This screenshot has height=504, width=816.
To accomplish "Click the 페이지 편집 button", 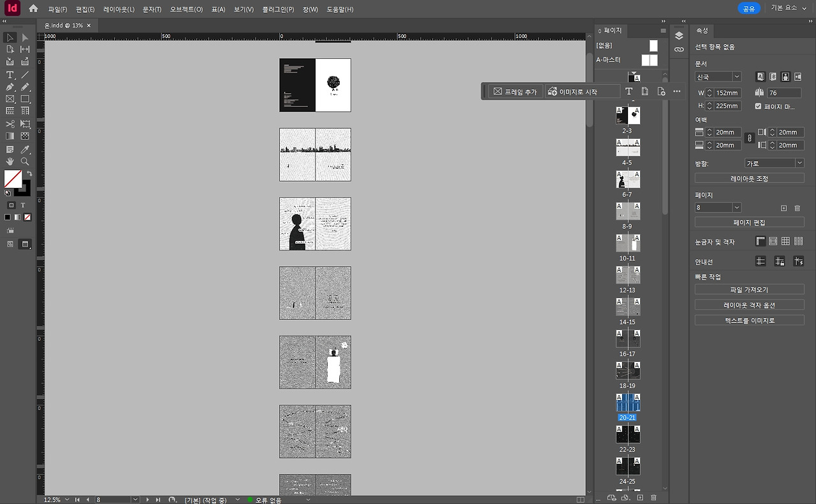I will point(750,222).
